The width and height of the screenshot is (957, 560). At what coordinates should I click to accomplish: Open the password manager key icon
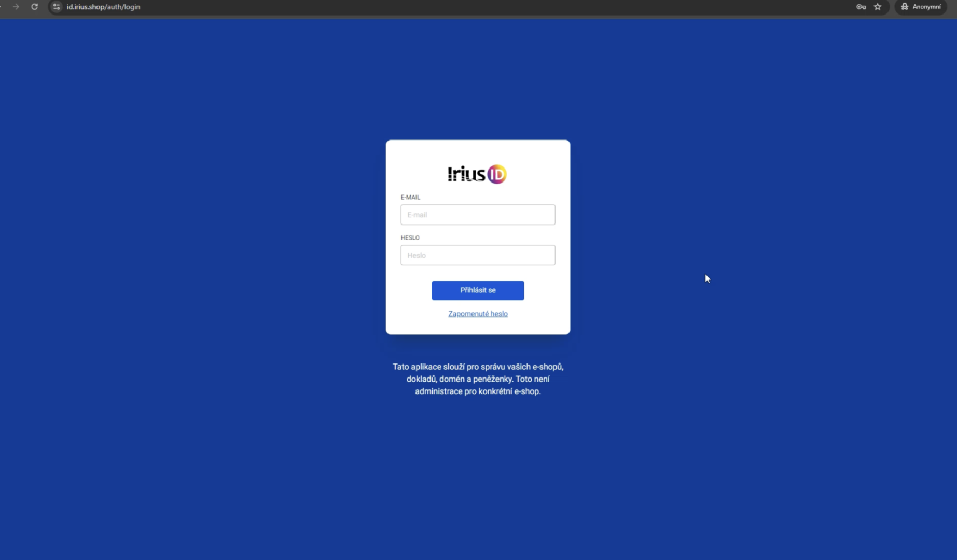tap(861, 7)
